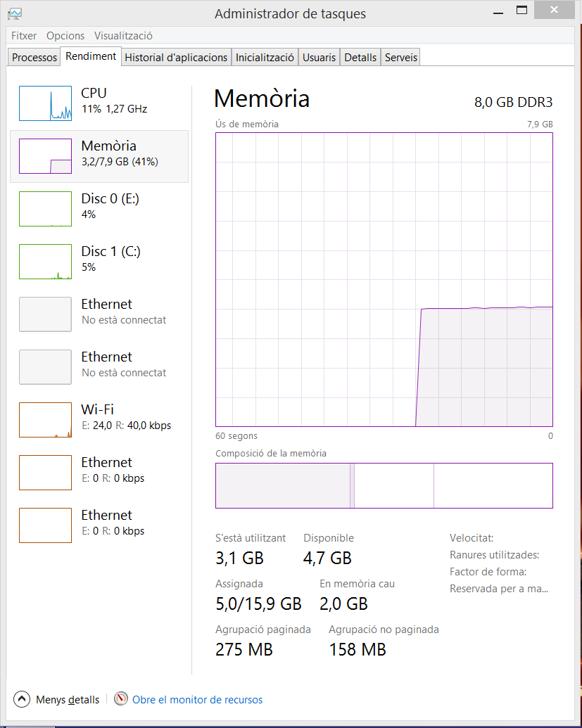Select the Wi-Fi network graph thumbnail
582x728 pixels.
tap(45, 420)
